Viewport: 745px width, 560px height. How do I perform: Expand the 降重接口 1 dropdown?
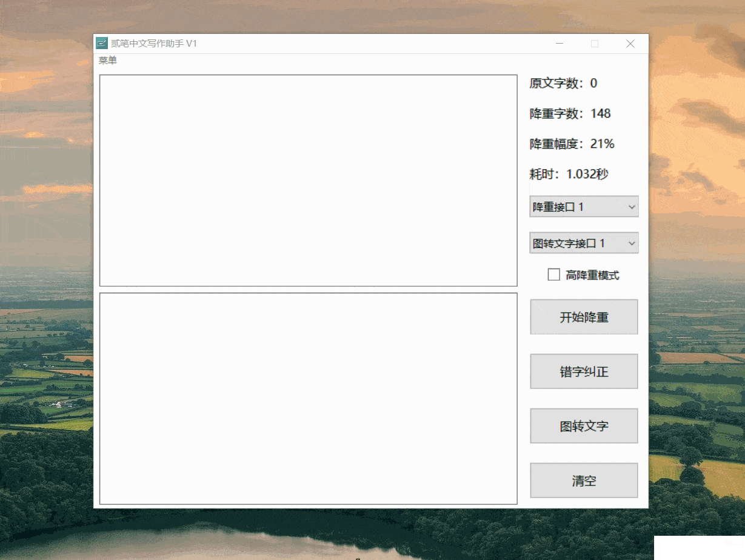point(584,207)
